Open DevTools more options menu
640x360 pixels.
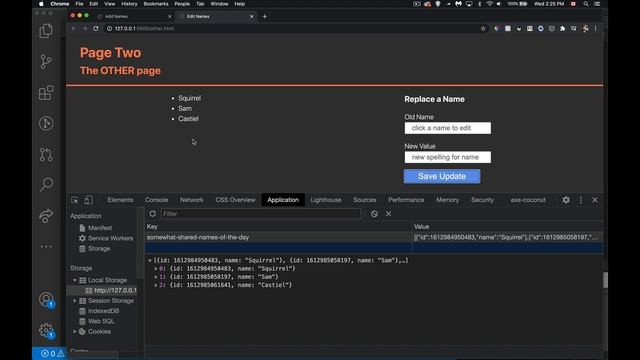[x=581, y=200]
